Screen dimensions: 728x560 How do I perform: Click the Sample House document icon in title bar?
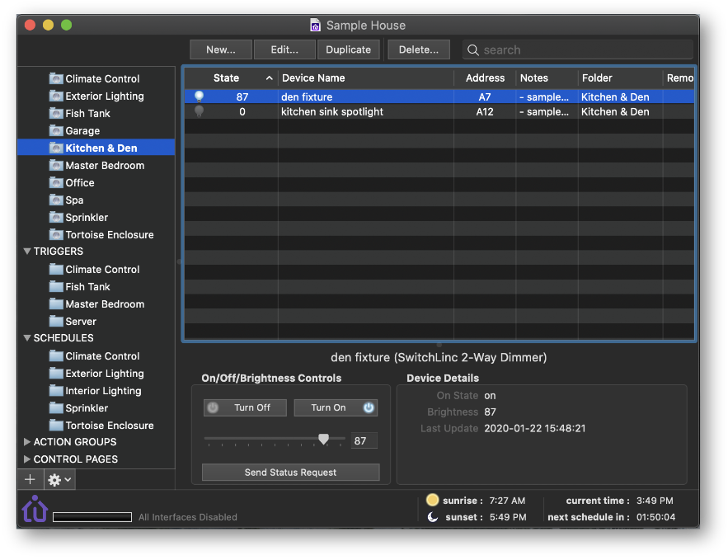(x=315, y=25)
